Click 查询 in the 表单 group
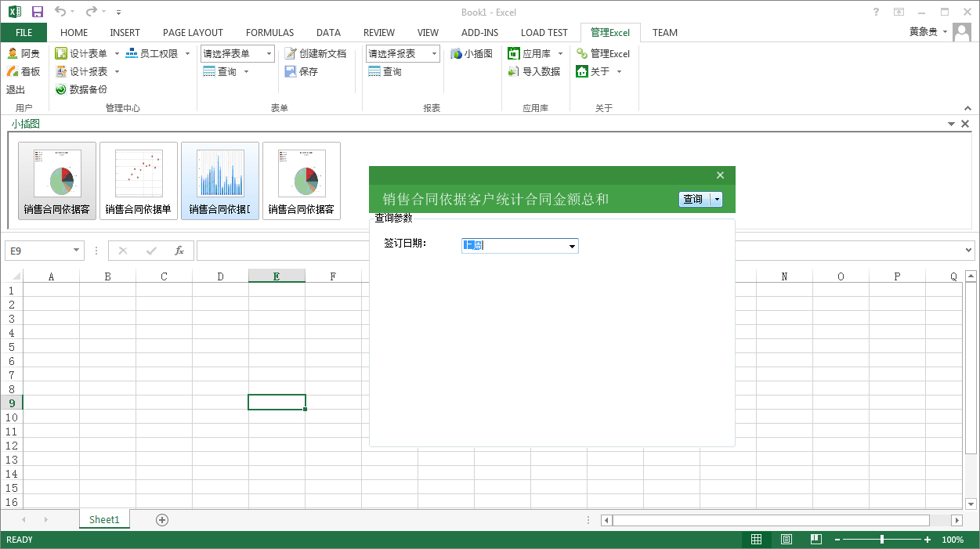 pyautogui.click(x=220, y=71)
